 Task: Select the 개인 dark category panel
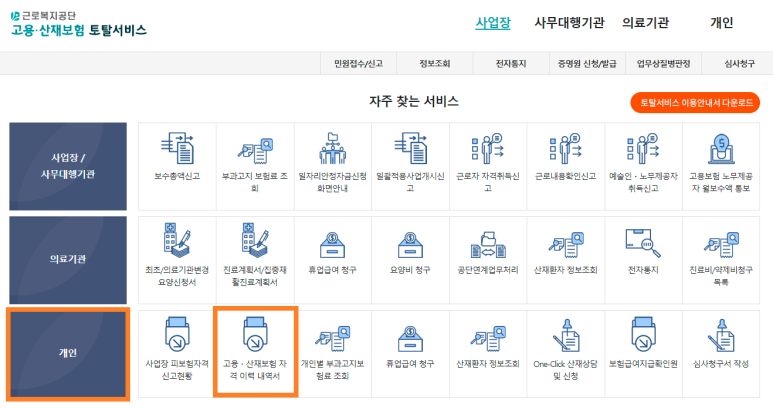click(x=68, y=353)
